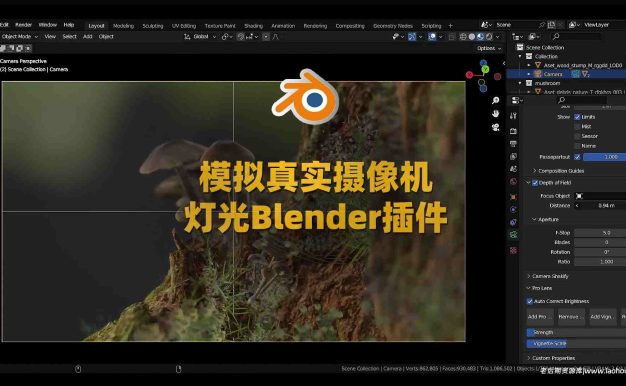The height and width of the screenshot is (386, 626).
Task: Select wireframe viewport shading
Action: (463, 37)
